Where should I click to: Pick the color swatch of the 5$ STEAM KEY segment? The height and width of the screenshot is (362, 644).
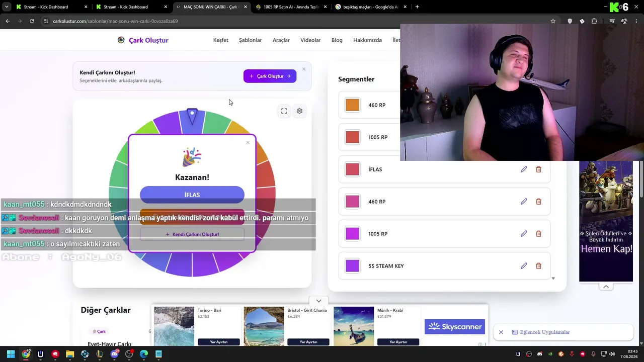click(x=353, y=266)
